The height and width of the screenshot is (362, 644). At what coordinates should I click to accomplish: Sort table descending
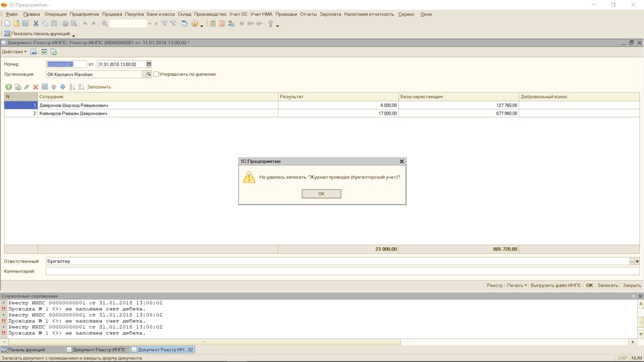pyautogui.click(x=81, y=87)
